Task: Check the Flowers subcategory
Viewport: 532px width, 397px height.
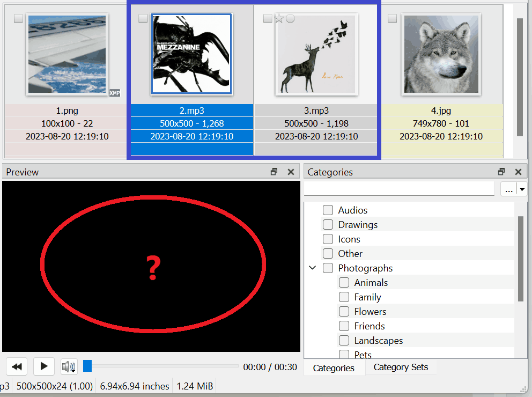Action: click(344, 312)
